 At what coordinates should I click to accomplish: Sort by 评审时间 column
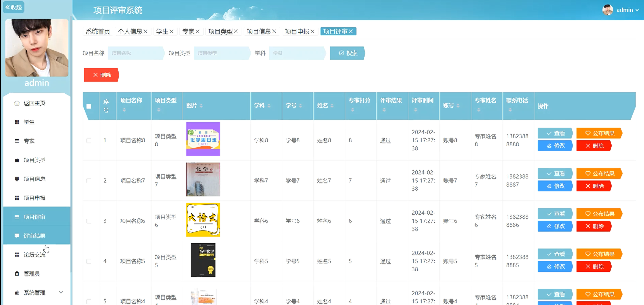(416, 110)
